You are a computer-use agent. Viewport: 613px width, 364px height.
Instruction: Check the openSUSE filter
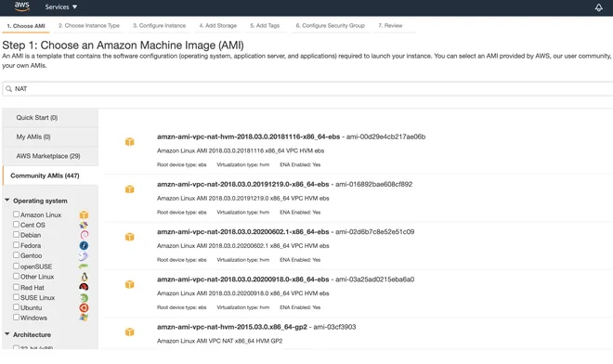[x=16, y=266]
